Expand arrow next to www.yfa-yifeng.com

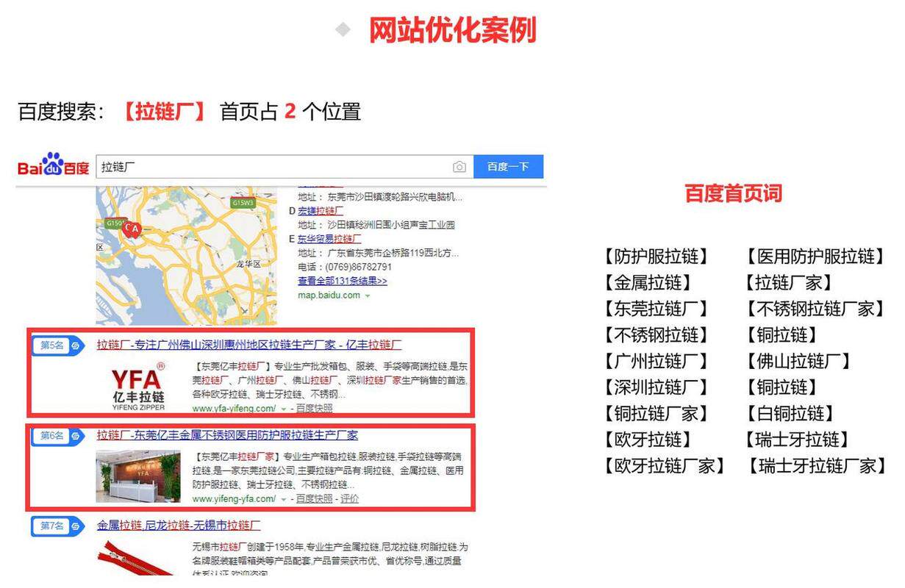coord(284,409)
